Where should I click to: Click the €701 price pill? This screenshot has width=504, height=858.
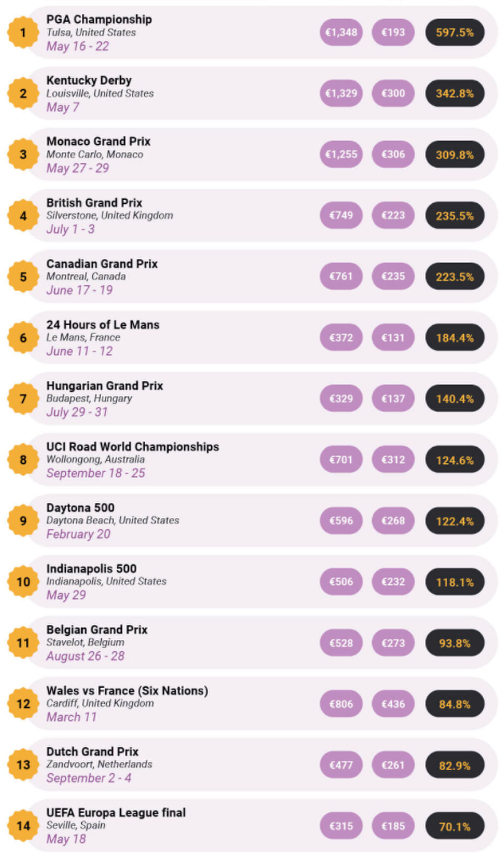tap(341, 459)
